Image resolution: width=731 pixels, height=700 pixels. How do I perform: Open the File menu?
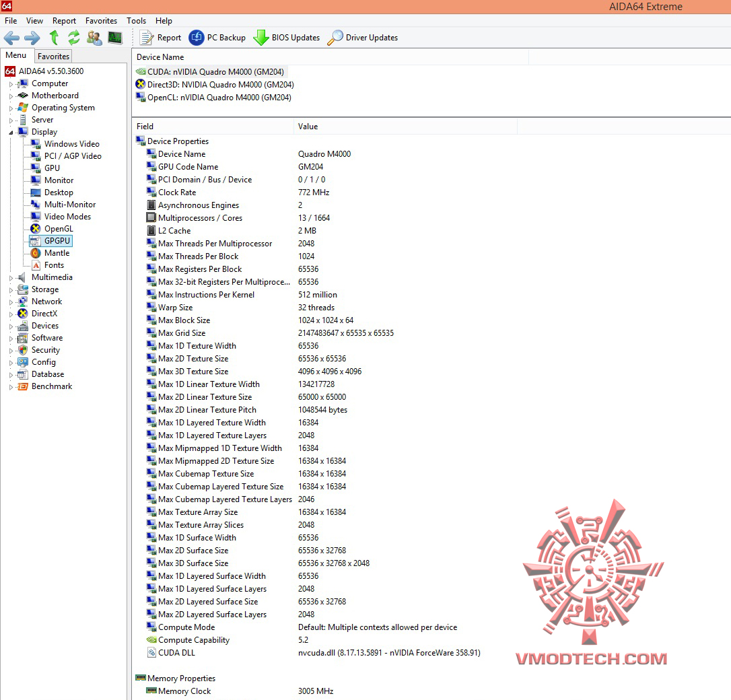tap(11, 20)
